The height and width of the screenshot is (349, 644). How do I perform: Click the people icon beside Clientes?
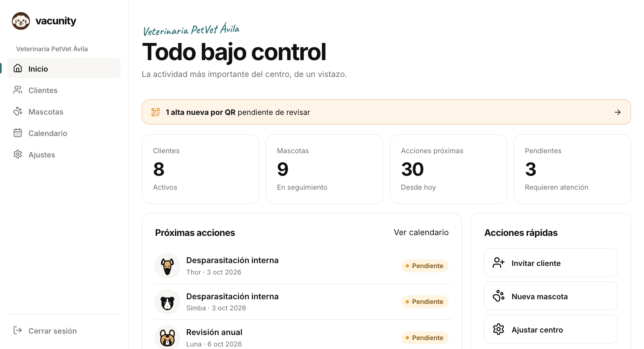click(18, 90)
